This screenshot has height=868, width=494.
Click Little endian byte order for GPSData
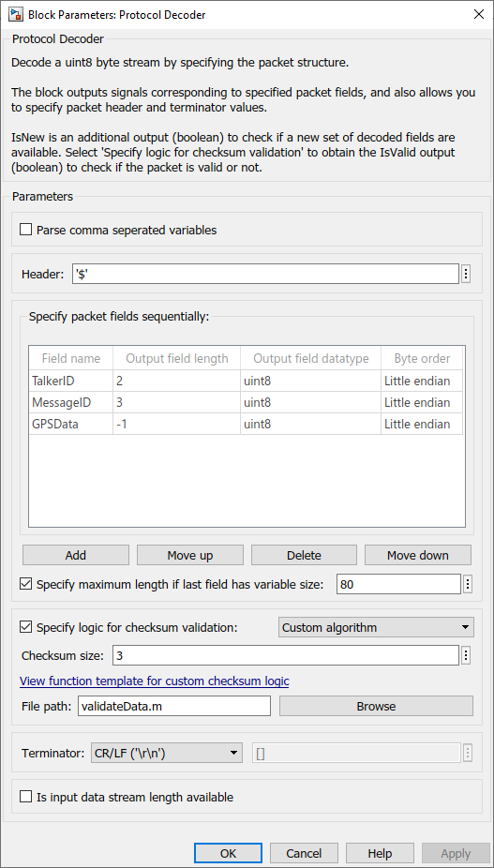click(422, 424)
